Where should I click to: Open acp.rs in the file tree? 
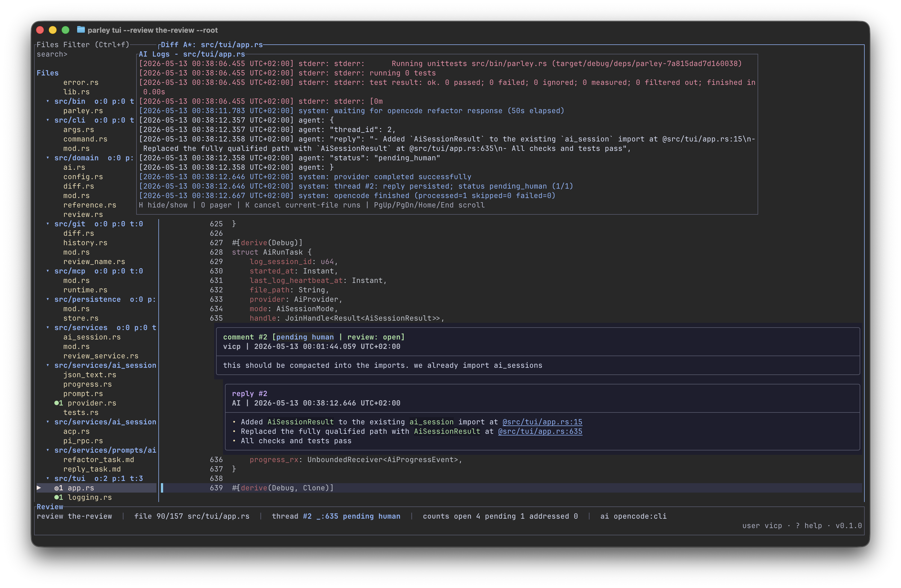[77, 431]
